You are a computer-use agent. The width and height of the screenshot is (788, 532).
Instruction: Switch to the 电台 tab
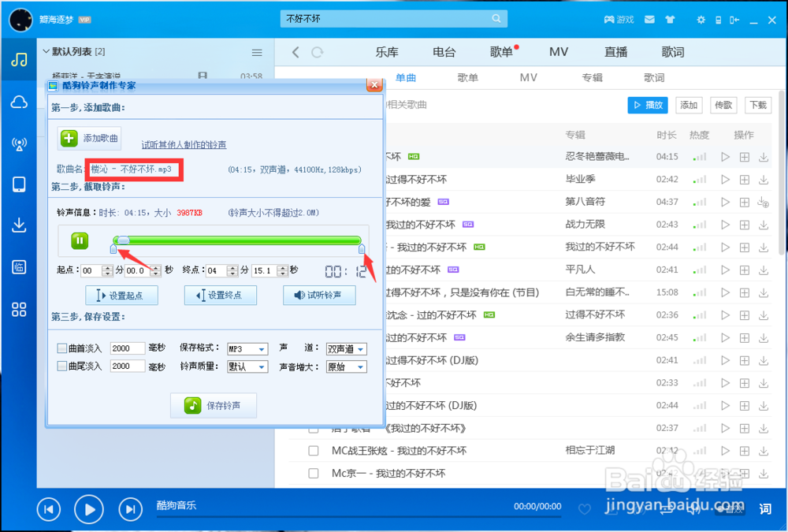(x=444, y=52)
